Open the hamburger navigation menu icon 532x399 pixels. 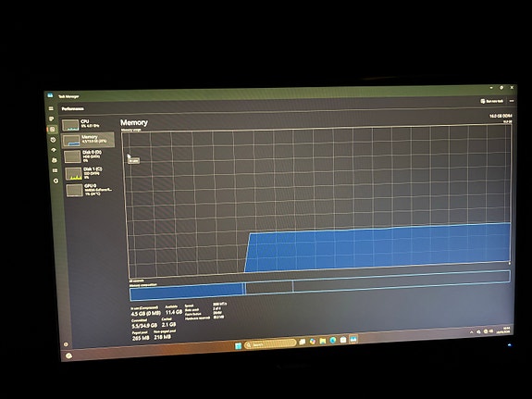[51, 108]
